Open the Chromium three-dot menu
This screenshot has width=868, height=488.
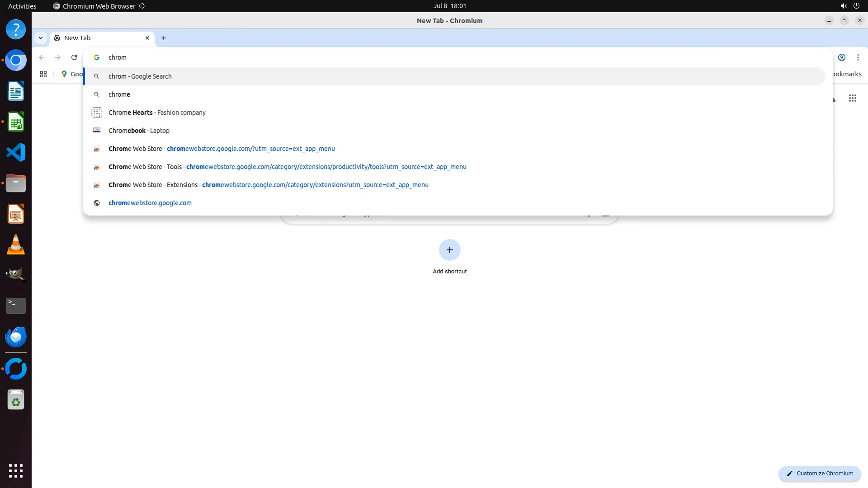[x=858, y=57]
